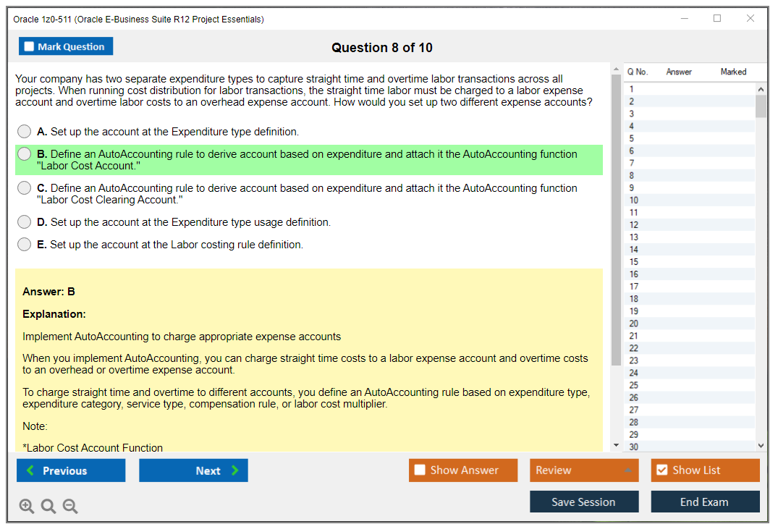
Task: Toggle the Show Answer checkbox
Action: [x=420, y=470]
